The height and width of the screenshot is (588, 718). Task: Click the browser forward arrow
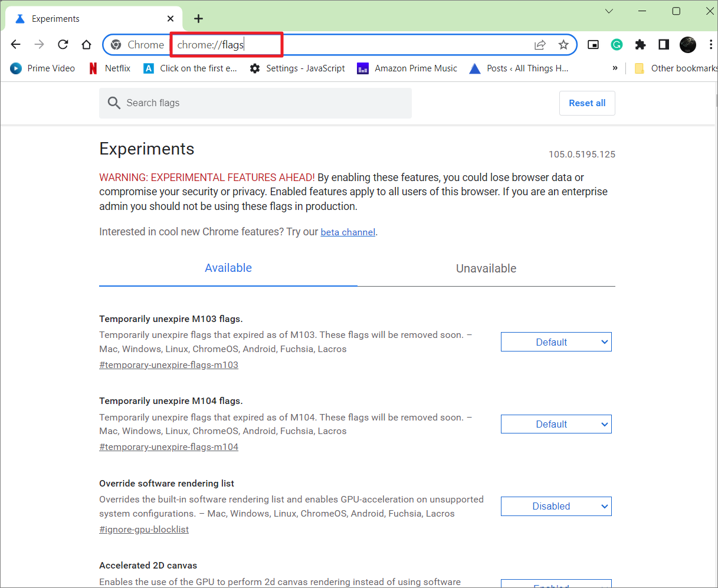40,45
